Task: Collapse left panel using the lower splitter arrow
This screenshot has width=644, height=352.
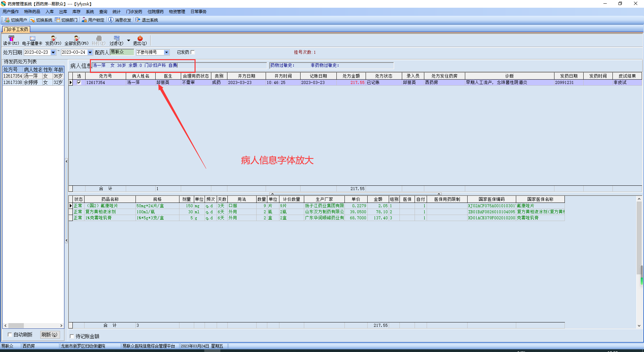Action: (x=66, y=240)
